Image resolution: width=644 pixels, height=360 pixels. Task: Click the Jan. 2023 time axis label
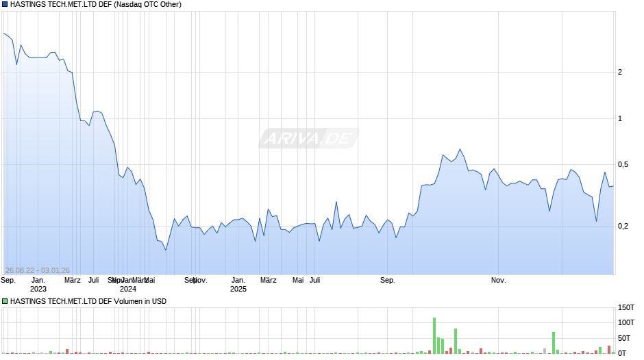pos(38,285)
